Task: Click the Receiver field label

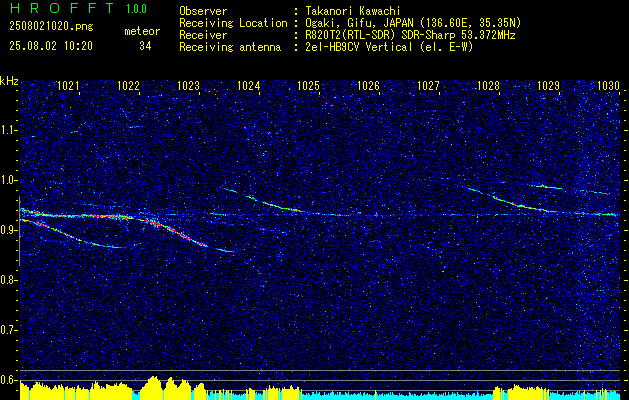Action: click(203, 35)
